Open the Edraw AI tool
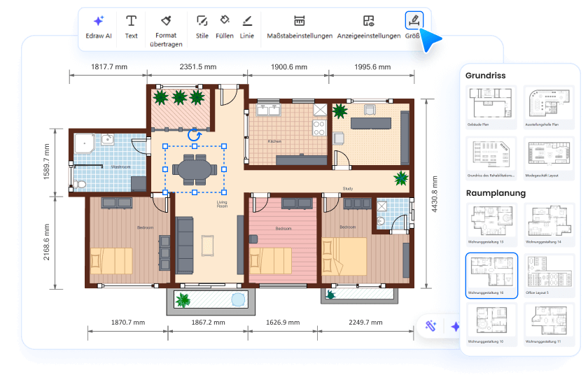 point(98,25)
